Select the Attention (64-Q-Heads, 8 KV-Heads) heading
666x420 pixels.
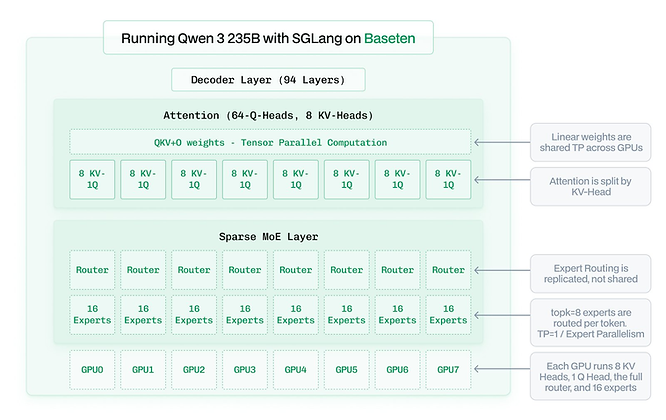(x=269, y=114)
